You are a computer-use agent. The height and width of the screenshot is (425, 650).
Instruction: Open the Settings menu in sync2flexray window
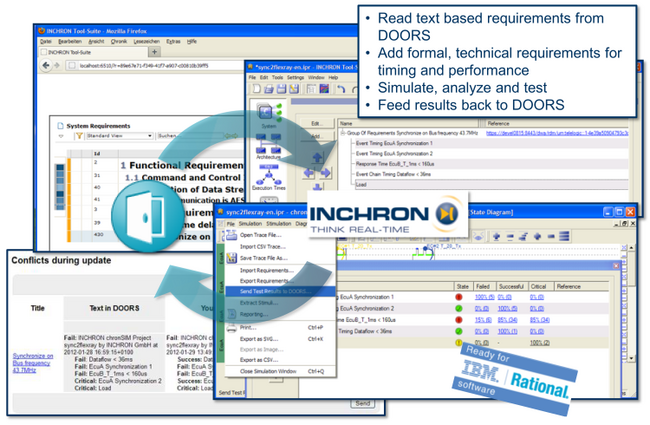tap(295, 78)
